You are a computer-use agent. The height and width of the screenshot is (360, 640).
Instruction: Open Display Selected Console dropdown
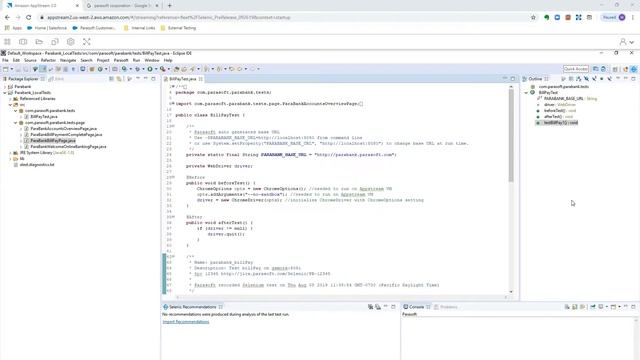pos(607,307)
